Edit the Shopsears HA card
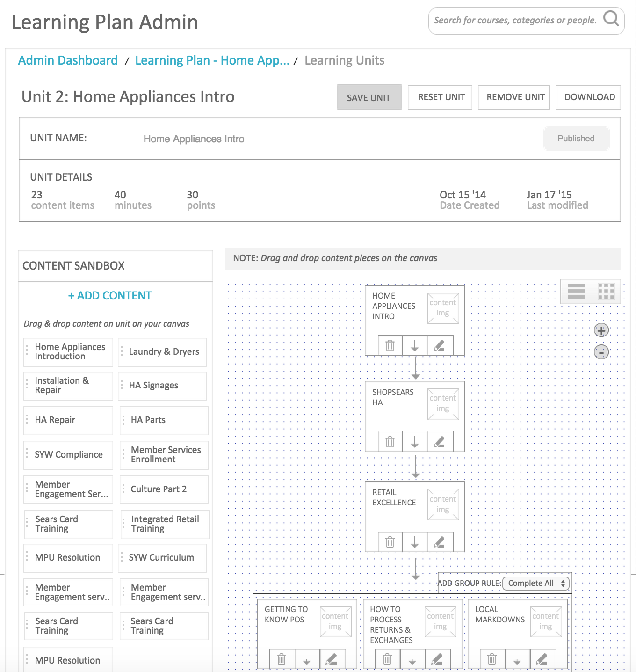The image size is (636, 672). 440,441
